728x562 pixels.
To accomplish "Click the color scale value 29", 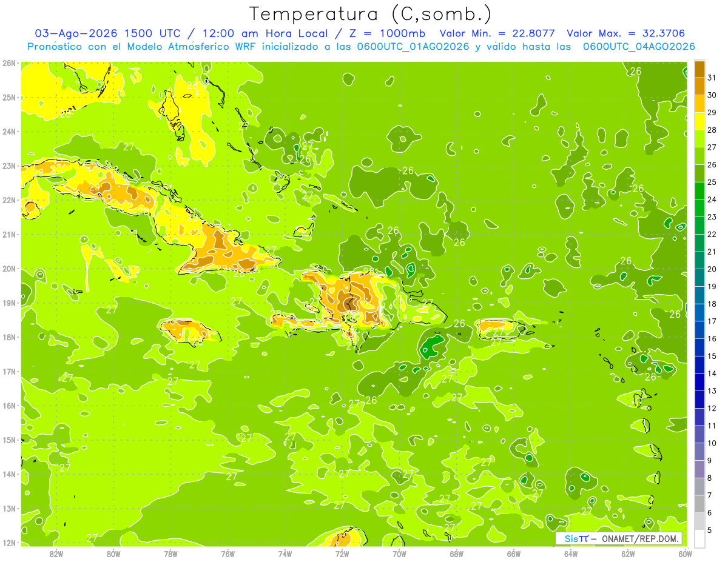I will tap(712, 113).
